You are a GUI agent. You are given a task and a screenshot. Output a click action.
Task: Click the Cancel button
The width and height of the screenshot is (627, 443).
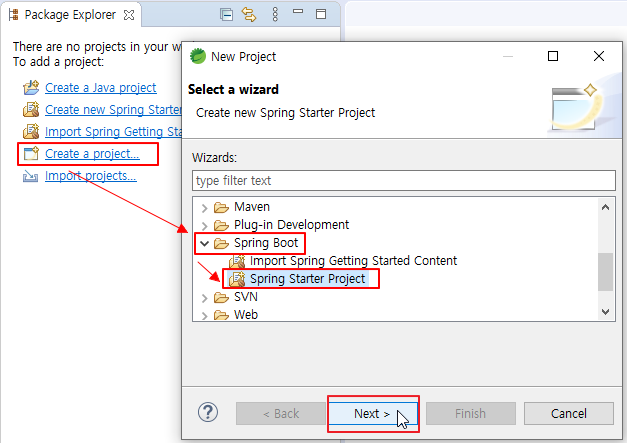(x=569, y=413)
